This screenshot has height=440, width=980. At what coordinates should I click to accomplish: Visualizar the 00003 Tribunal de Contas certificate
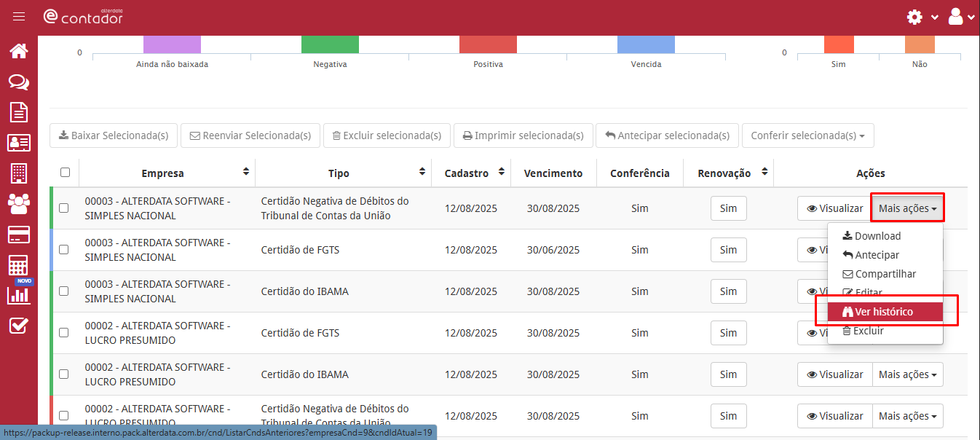[x=835, y=208]
